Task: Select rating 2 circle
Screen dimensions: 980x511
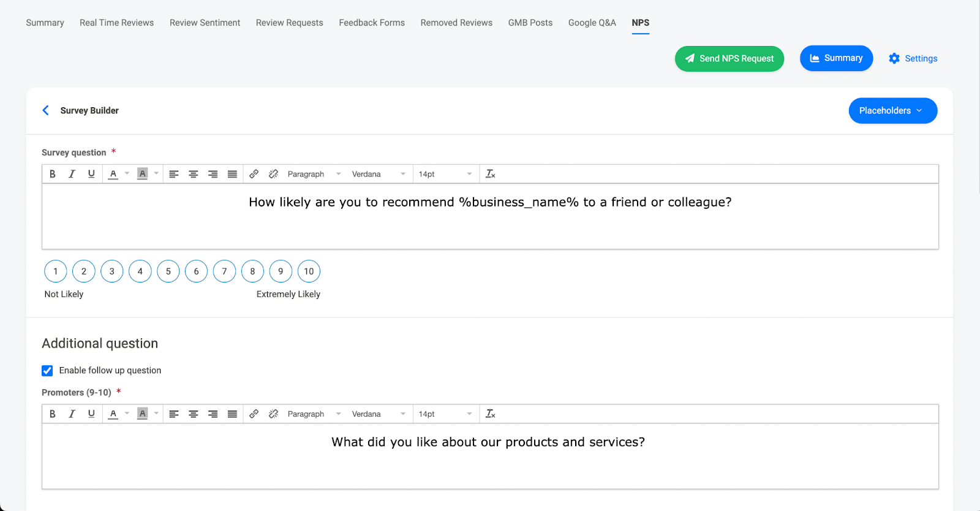Action: pyautogui.click(x=84, y=271)
